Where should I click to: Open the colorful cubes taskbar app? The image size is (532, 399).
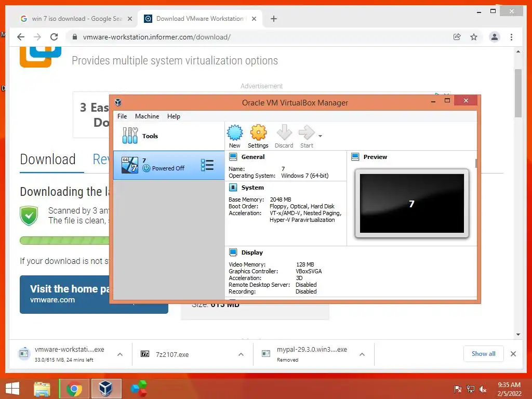138,389
